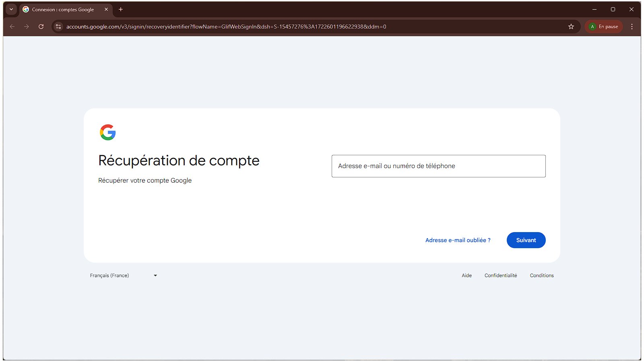Open the Aide footer link
This screenshot has height=362, width=644.
[466, 276]
